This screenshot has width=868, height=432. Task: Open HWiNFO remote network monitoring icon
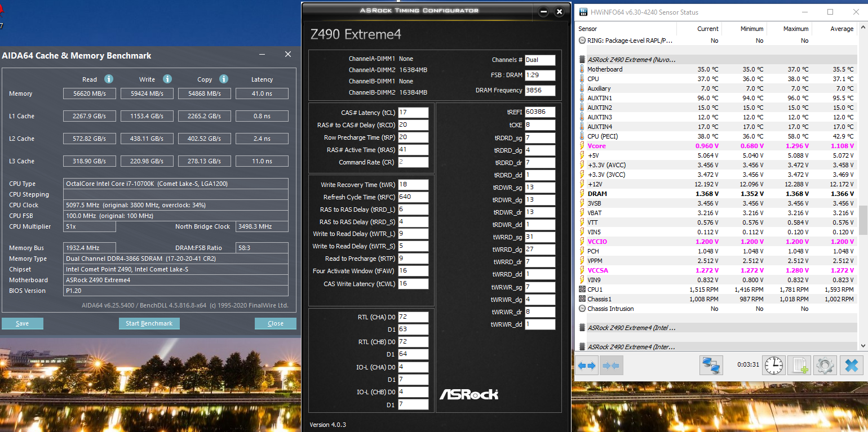pyautogui.click(x=711, y=366)
